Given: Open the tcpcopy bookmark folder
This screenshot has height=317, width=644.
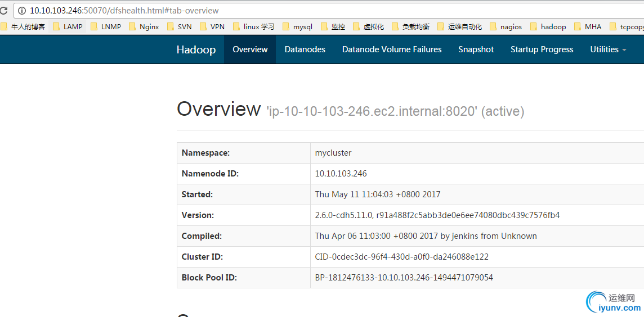Looking at the screenshot, I should tap(627, 26).
